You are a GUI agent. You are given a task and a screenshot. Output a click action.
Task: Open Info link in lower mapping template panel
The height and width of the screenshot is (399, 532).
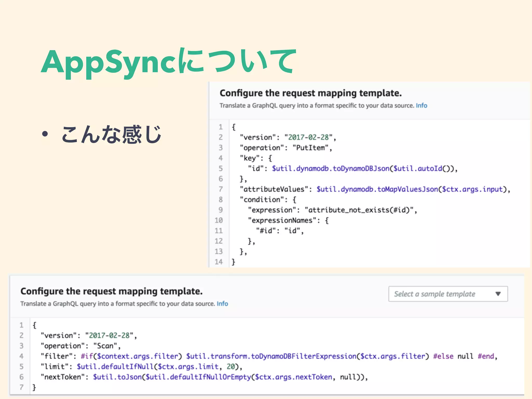[222, 304]
